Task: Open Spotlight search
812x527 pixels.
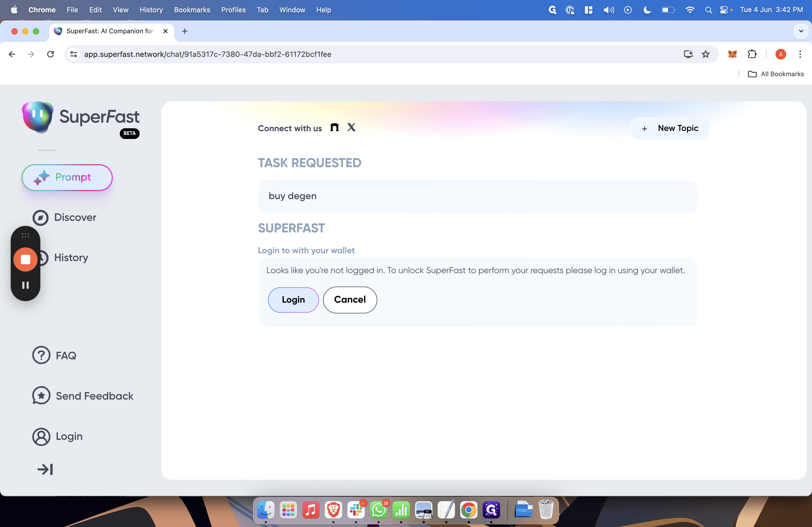Action: pos(708,10)
